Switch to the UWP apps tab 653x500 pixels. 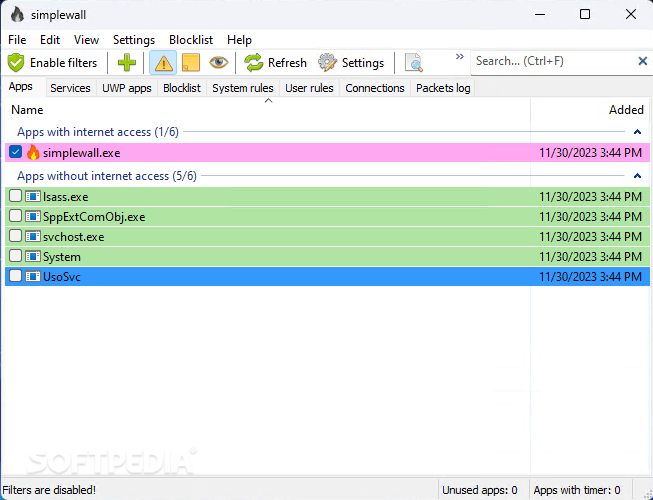click(127, 88)
